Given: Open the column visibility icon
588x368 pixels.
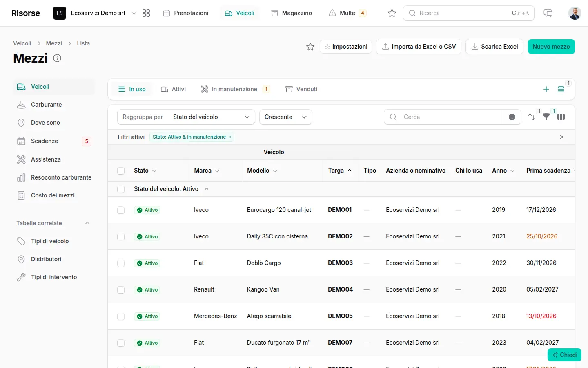Looking at the screenshot, I should (561, 117).
